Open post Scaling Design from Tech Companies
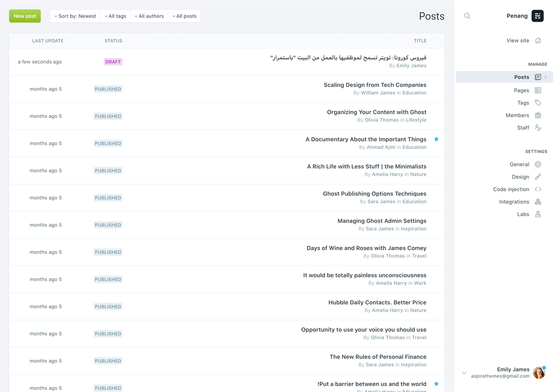This screenshot has width=555, height=392. [x=375, y=85]
